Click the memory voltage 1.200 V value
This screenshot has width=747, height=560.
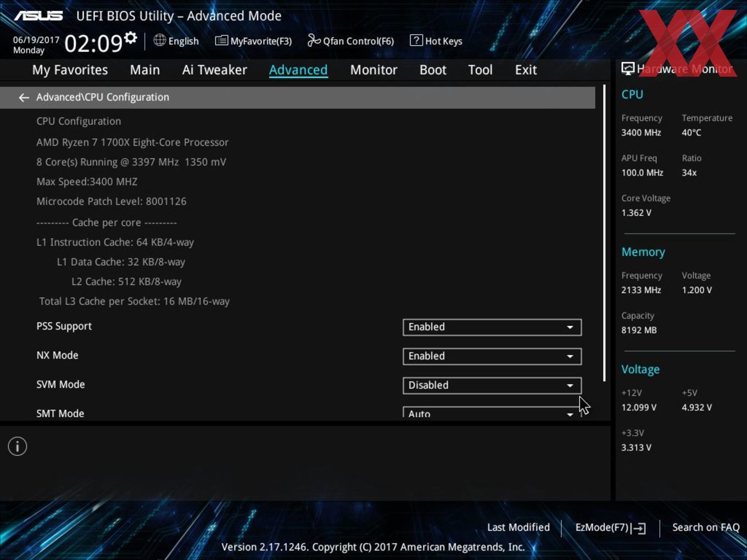click(x=696, y=290)
